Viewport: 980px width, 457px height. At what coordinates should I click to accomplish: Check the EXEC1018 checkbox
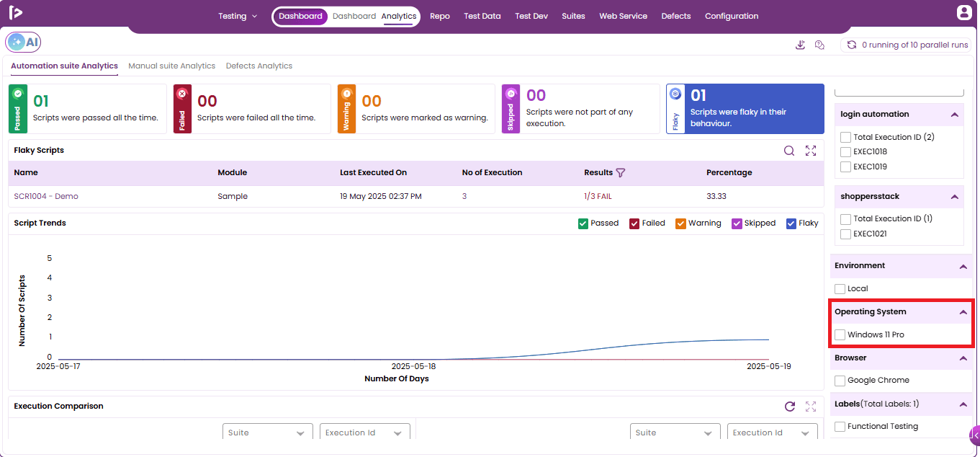coord(846,152)
